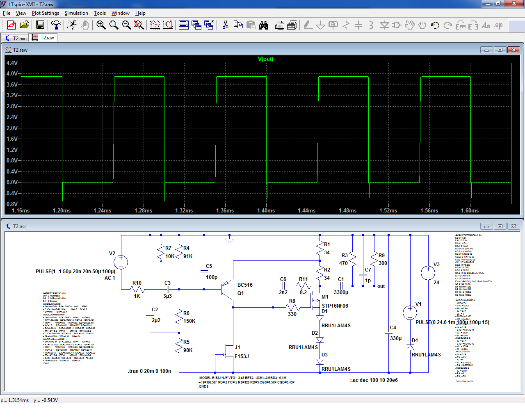
Task: Select the Move open-hand tool
Action: [410, 25]
